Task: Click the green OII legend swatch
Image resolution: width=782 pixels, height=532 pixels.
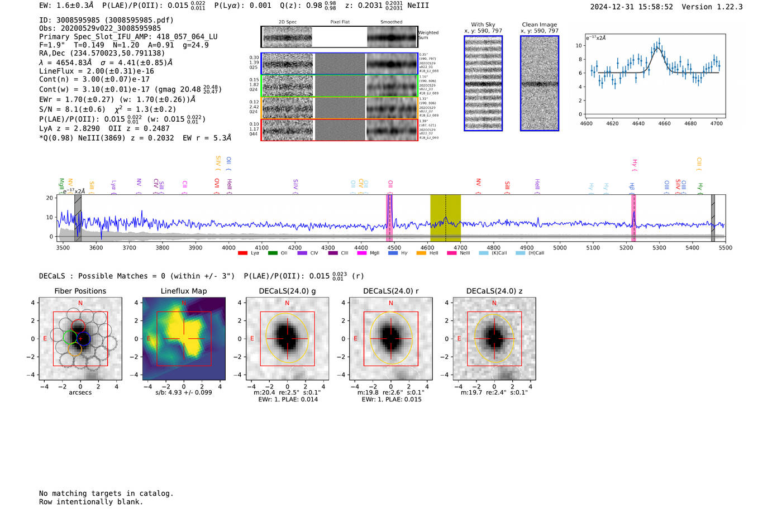Action: pos(273,253)
